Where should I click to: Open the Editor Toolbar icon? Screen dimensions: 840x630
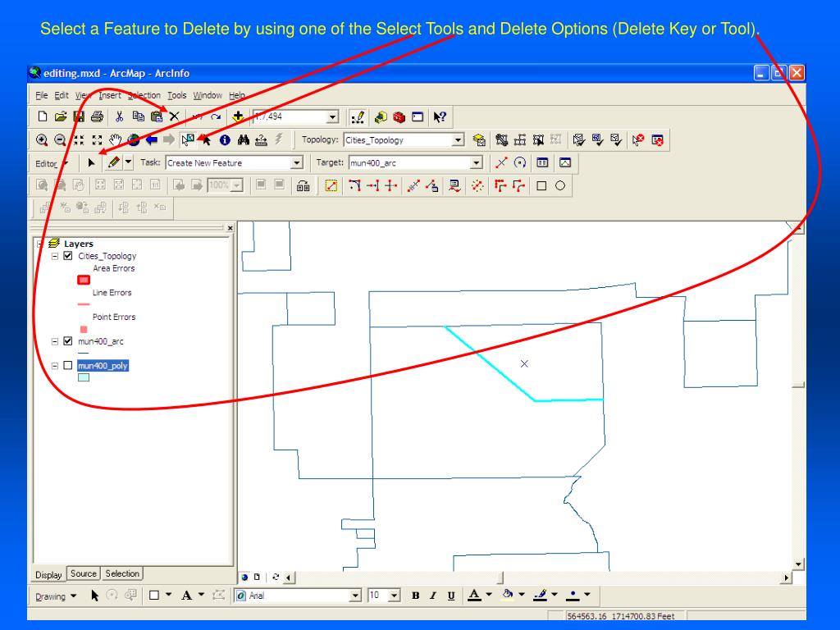pos(358,116)
